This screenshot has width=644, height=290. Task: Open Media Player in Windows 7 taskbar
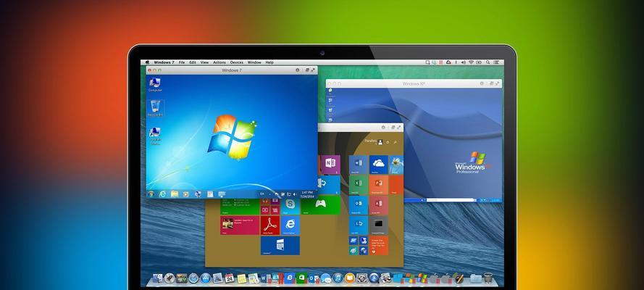[x=185, y=194]
